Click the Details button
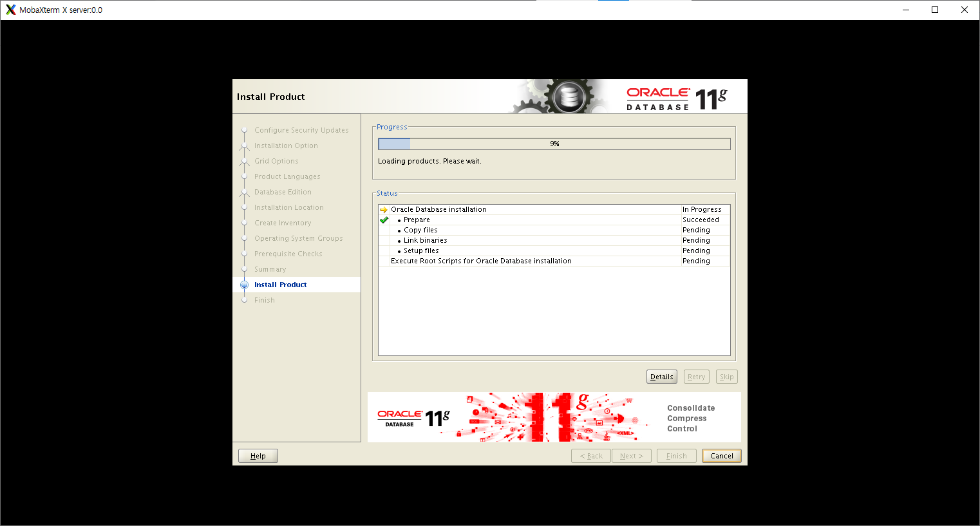Image resolution: width=980 pixels, height=526 pixels. point(661,377)
